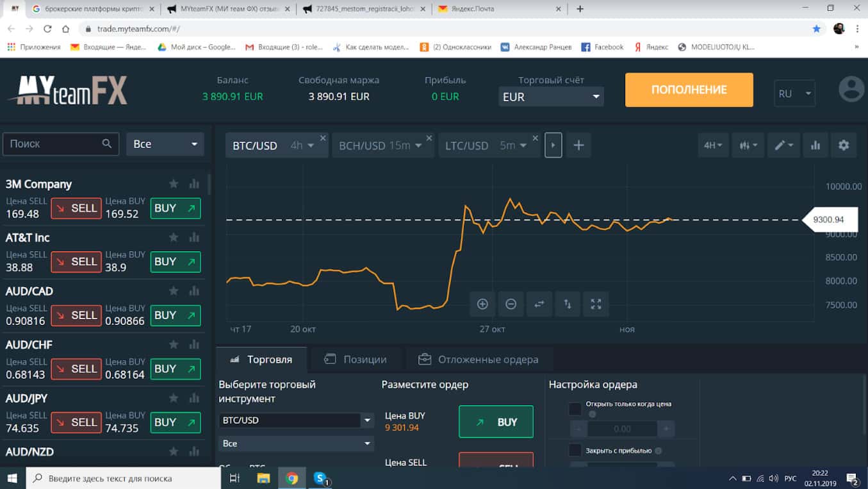Click the horizontal arrows chart control
Screen dimensions: 868x489
(x=539, y=304)
